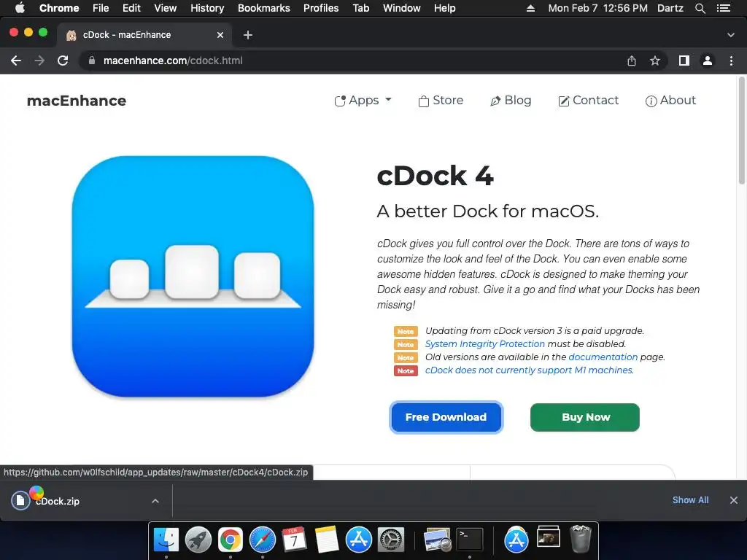Open the View menu
The image size is (747, 560).
tap(166, 8)
